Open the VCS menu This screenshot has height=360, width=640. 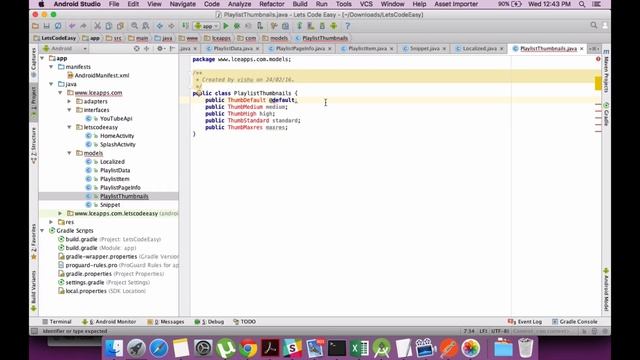click(x=366, y=4)
